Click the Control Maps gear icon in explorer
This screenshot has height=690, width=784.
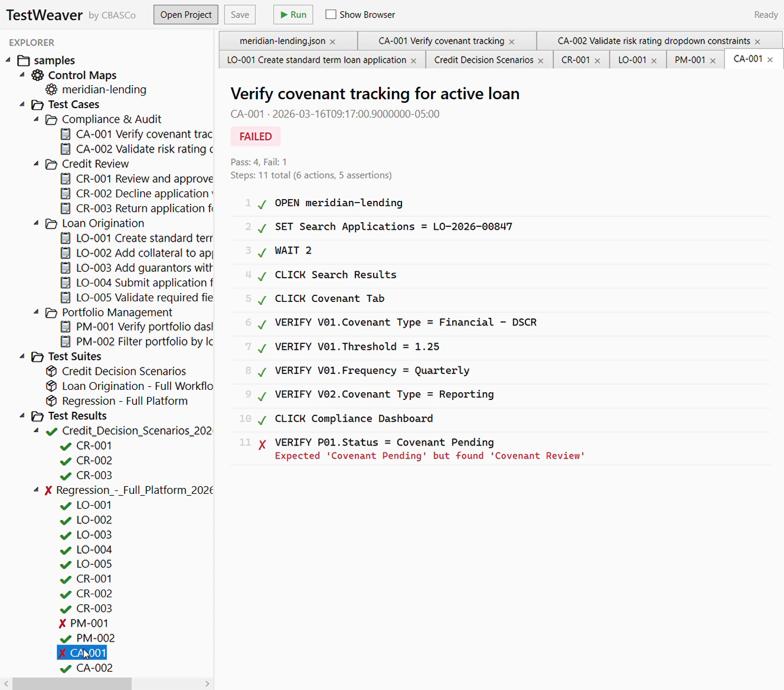click(37, 75)
